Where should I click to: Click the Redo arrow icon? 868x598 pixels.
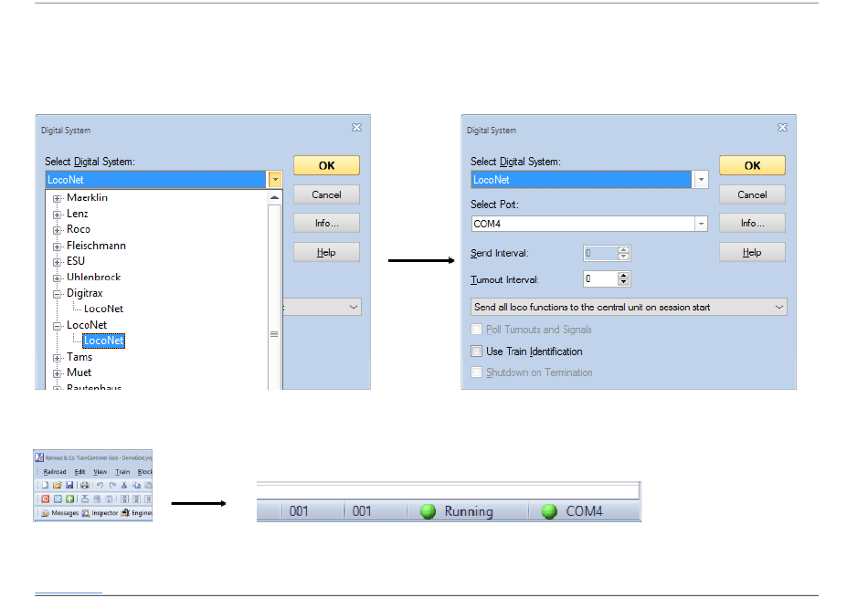[112, 485]
